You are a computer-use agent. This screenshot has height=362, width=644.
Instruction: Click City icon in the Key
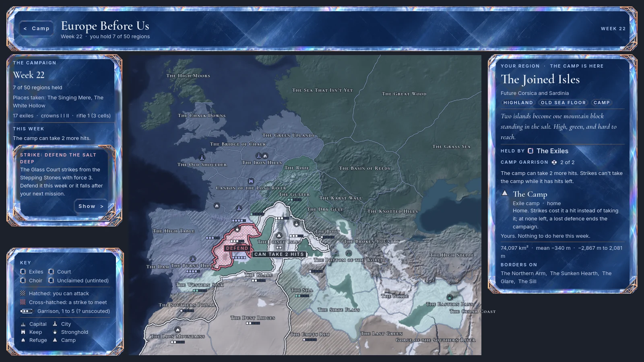click(x=55, y=324)
